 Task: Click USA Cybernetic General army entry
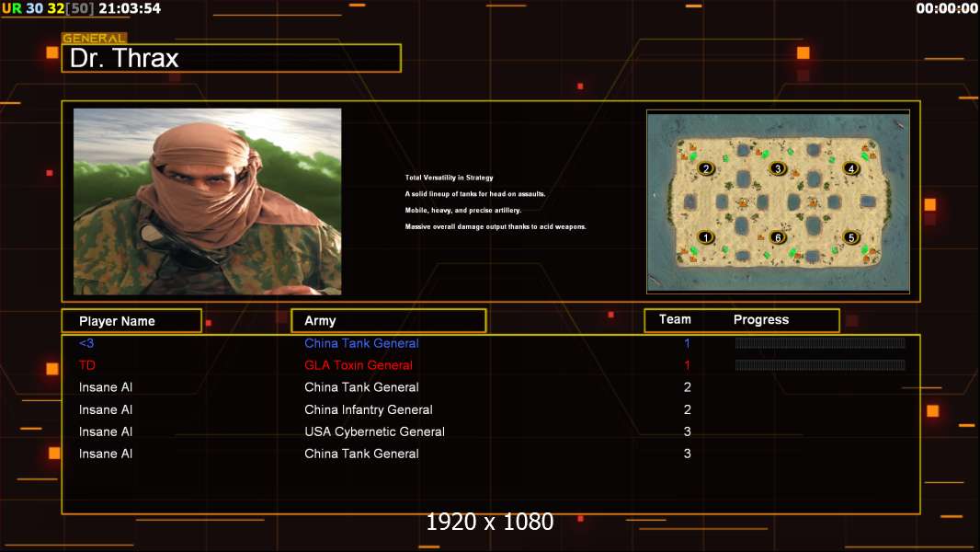click(374, 431)
